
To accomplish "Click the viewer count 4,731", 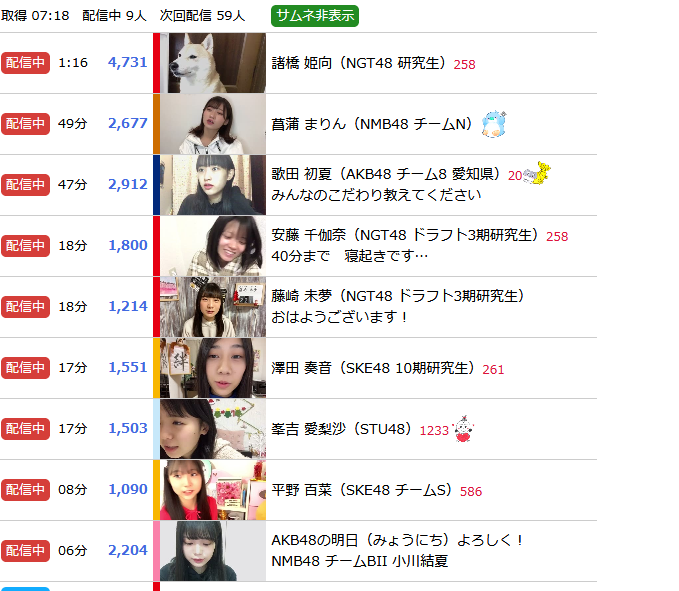I will coord(128,62).
